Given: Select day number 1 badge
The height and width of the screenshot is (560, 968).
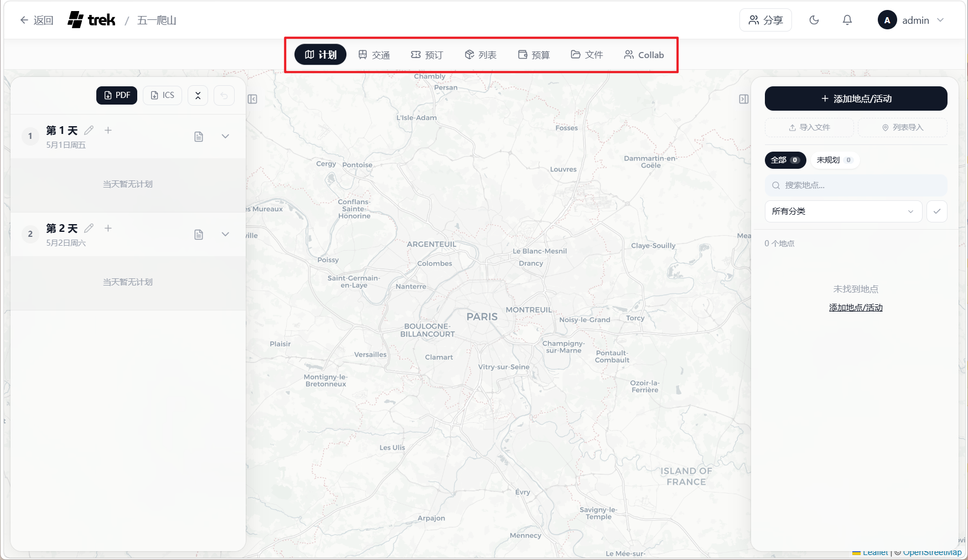Looking at the screenshot, I should pos(30,136).
